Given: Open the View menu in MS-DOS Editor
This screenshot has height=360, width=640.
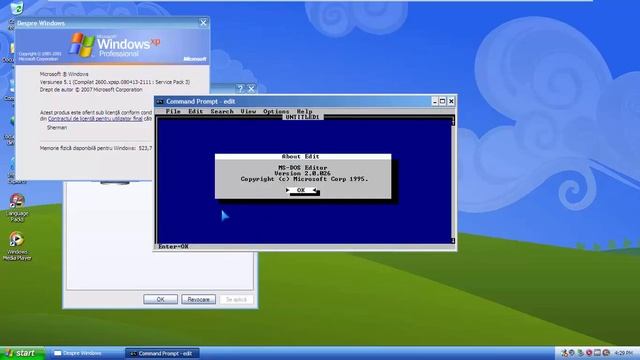Looking at the screenshot, I should tap(248, 111).
